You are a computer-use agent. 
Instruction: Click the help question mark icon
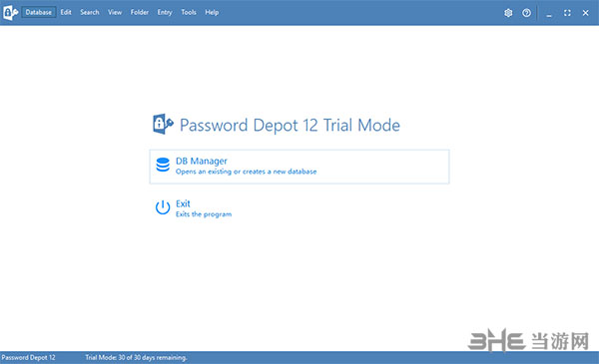[526, 13]
